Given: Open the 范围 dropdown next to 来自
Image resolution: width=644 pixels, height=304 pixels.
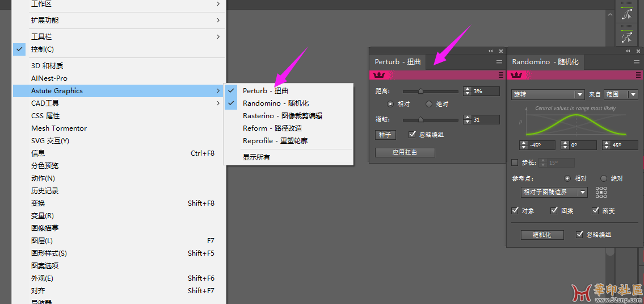Looking at the screenshot, I should coord(621,95).
